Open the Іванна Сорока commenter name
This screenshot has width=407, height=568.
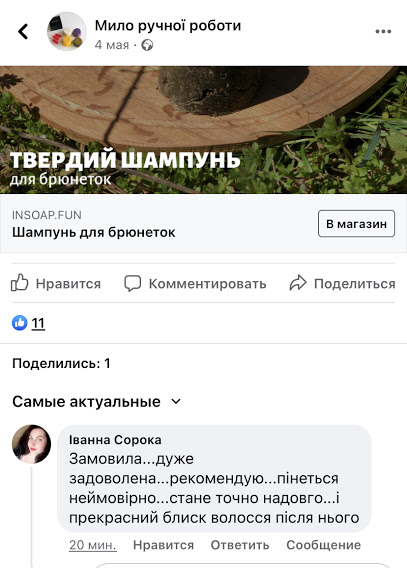click(x=115, y=440)
